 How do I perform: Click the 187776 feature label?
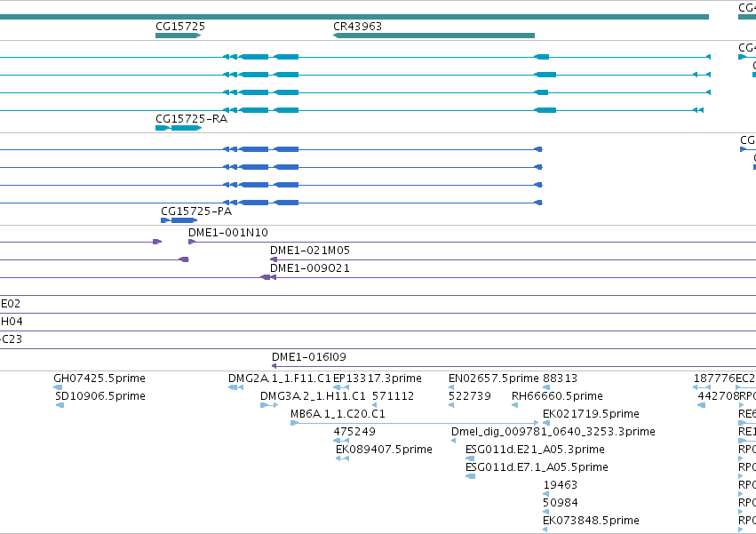tap(714, 379)
